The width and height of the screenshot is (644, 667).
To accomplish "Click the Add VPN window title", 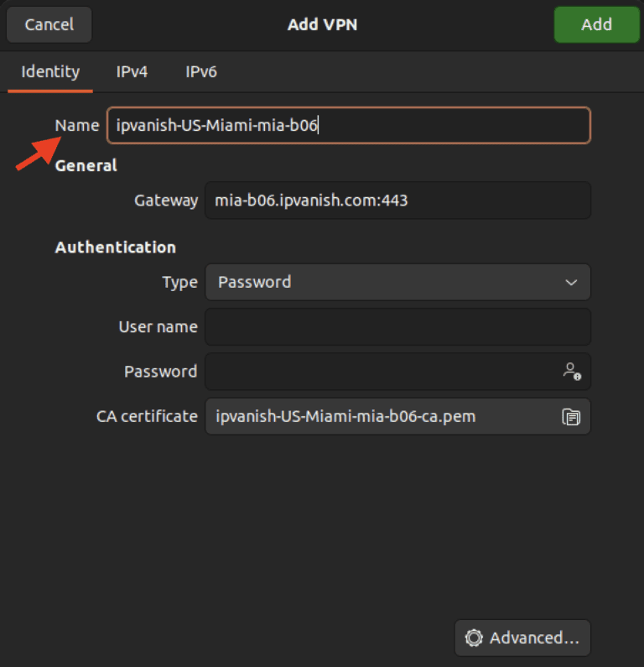I will [322, 24].
